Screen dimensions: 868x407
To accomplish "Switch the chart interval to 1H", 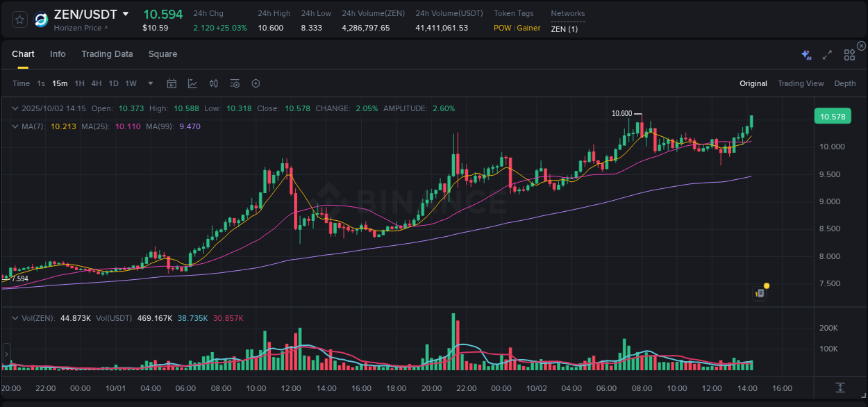I will coord(78,83).
